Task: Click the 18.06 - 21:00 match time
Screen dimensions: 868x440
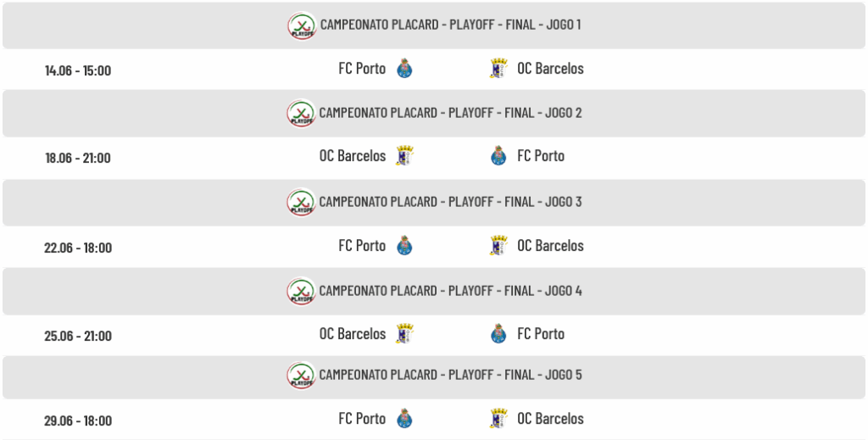Action: click(78, 158)
